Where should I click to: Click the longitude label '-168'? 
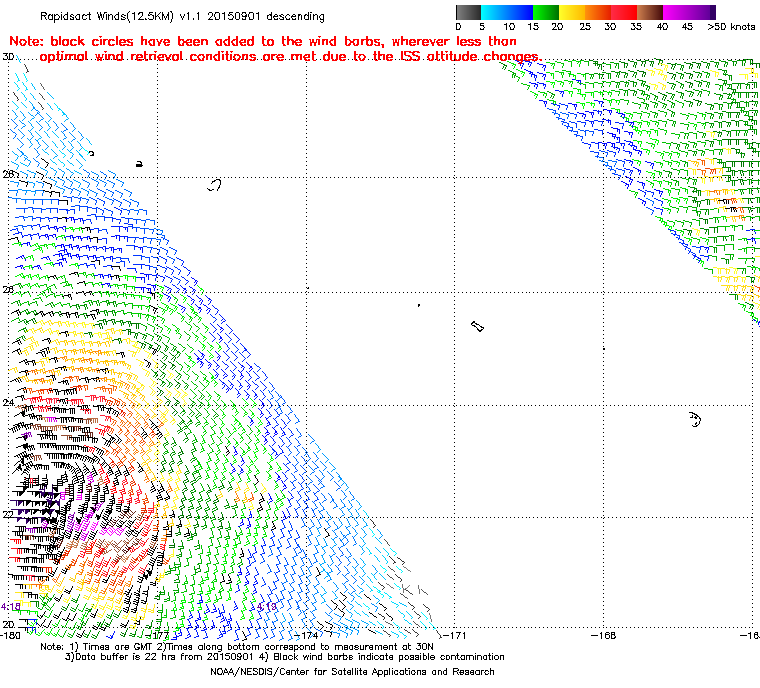click(x=603, y=636)
